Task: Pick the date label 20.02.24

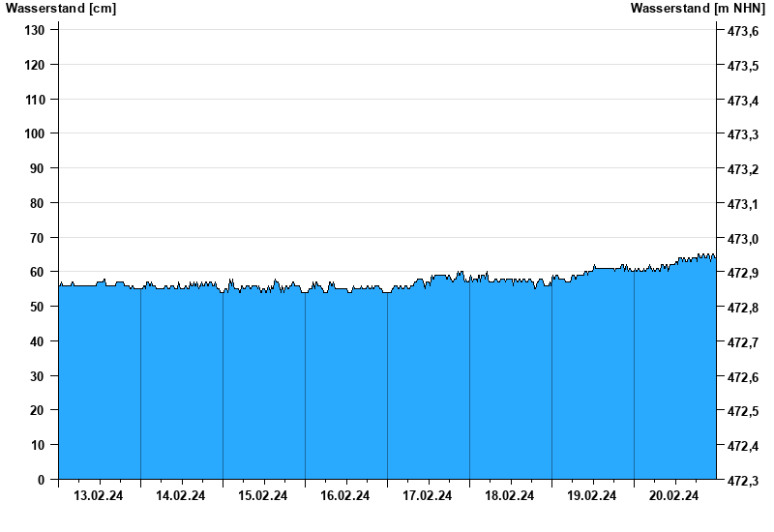Action: point(673,495)
